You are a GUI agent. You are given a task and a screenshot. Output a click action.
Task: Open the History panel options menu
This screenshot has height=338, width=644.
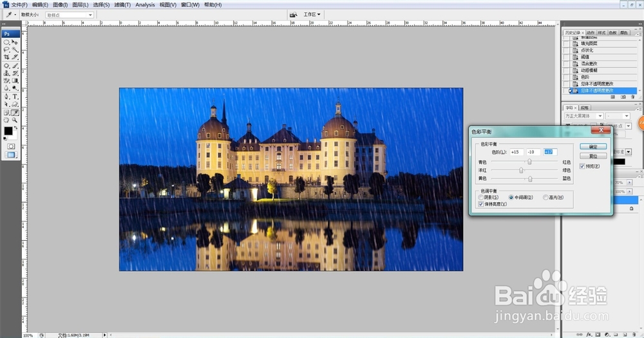click(640, 35)
